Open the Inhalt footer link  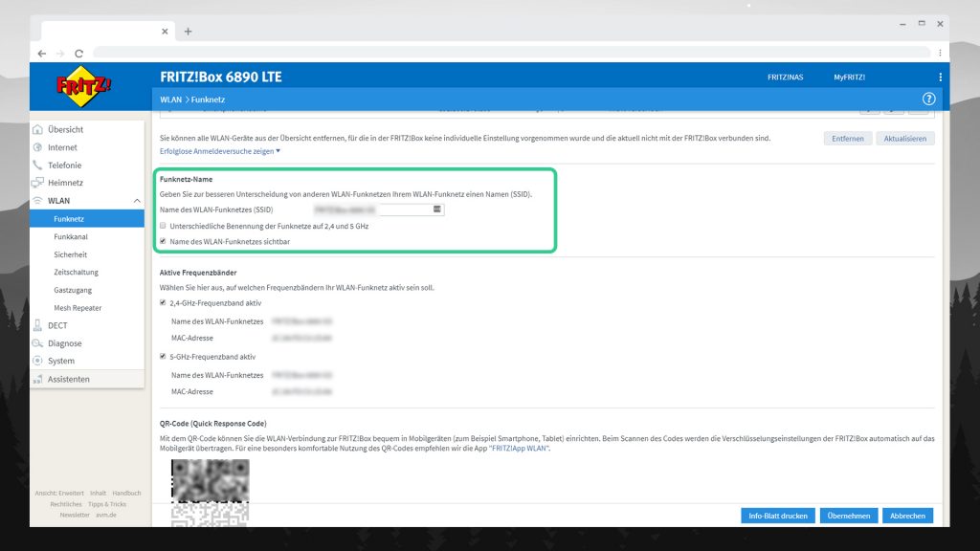coord(99,493)
